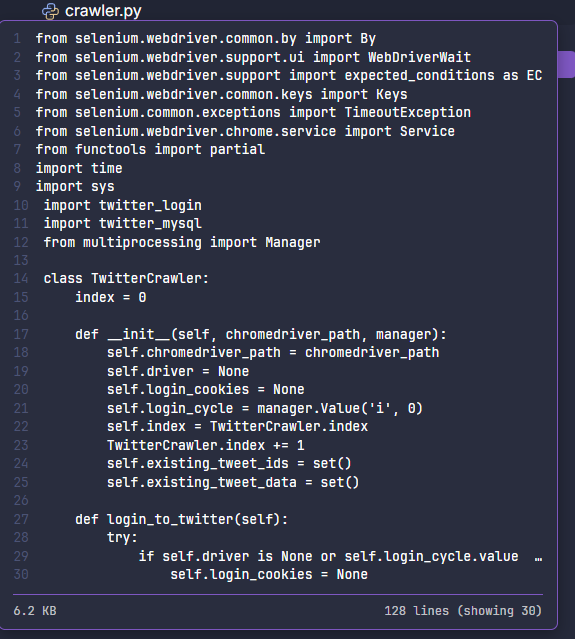Screen dimensions: 575x639
Task: Click 'self.index = TwitterCrawler.index' line
Action: click(238, 427)
